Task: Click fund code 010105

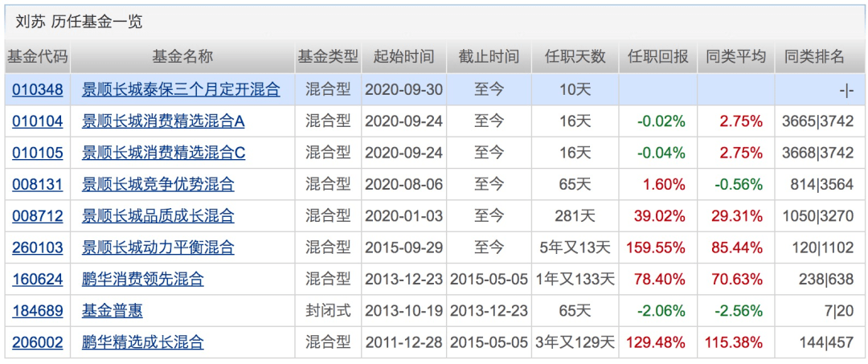Action: 37,153
